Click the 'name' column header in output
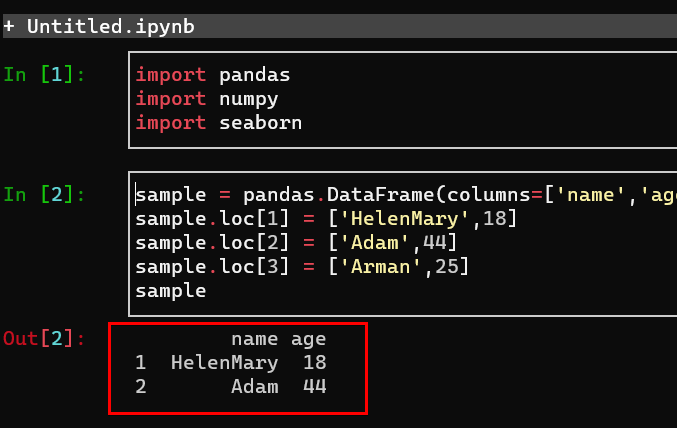This screenshot has height=428, width=677. pyautogui.click(x=255, y=339)
